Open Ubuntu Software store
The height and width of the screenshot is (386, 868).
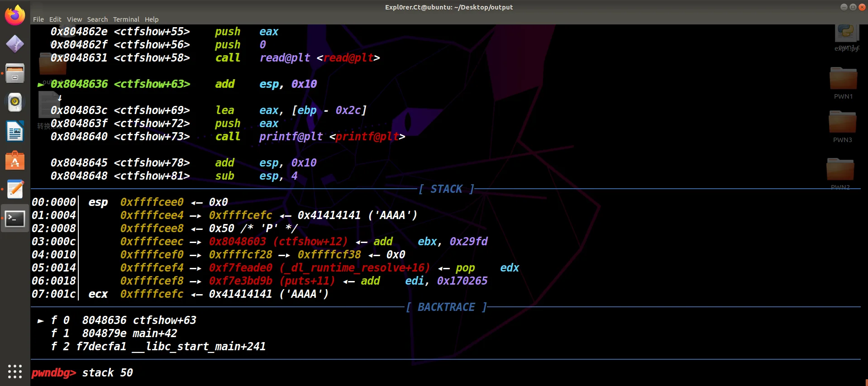pos(15,161)
